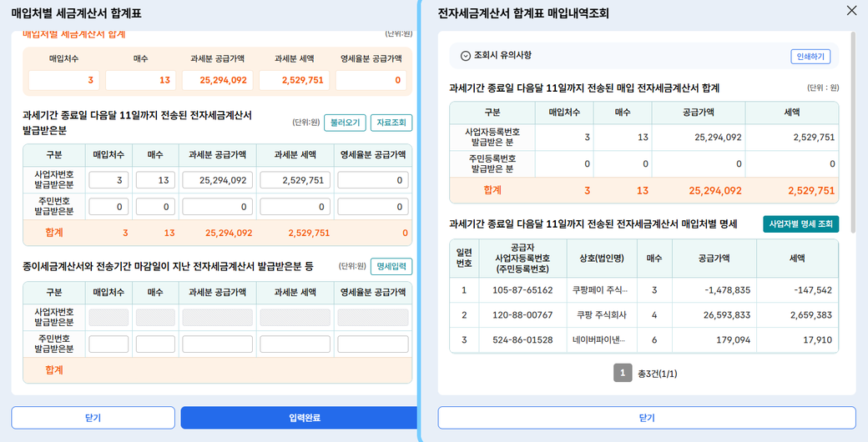
Task: Click the 명세입력 button
Action: 391,267
